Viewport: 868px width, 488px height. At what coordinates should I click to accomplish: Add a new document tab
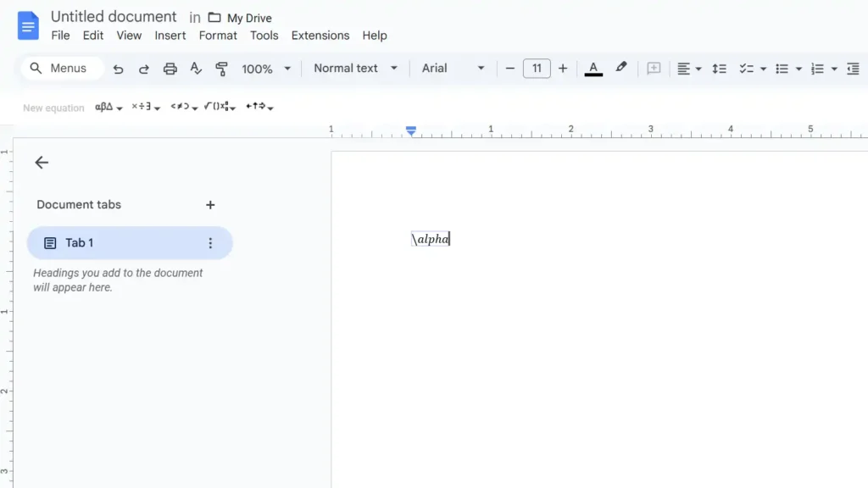pyautogui.click(x=210, y=205)
